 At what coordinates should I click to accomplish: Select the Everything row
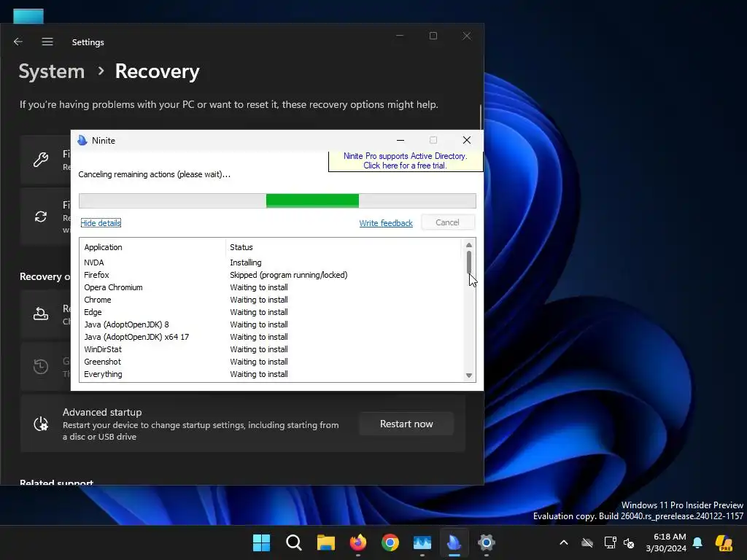(271, 374)
